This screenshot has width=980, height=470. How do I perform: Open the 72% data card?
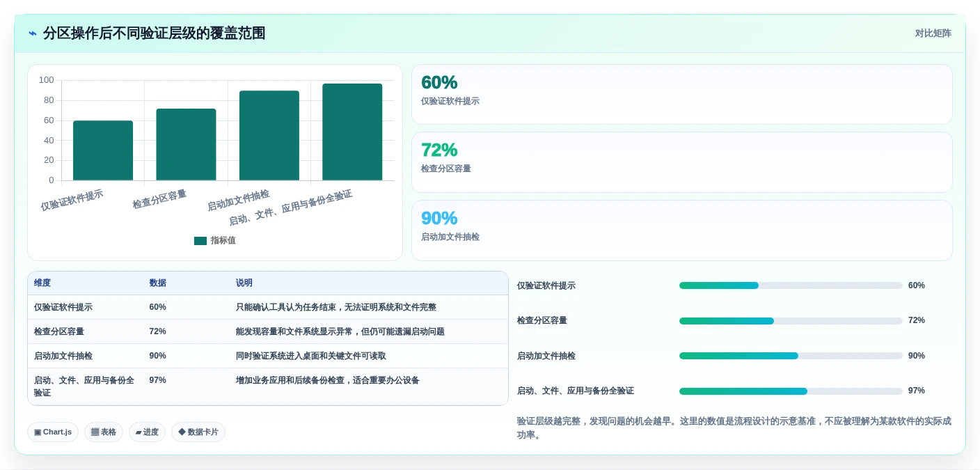tap(681, 162)
